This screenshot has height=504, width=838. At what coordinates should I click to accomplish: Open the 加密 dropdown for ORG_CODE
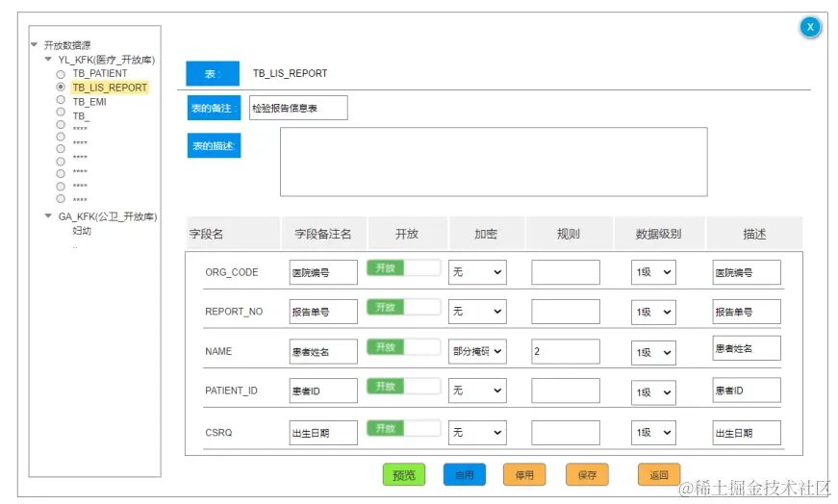click(x=477, y=272)
